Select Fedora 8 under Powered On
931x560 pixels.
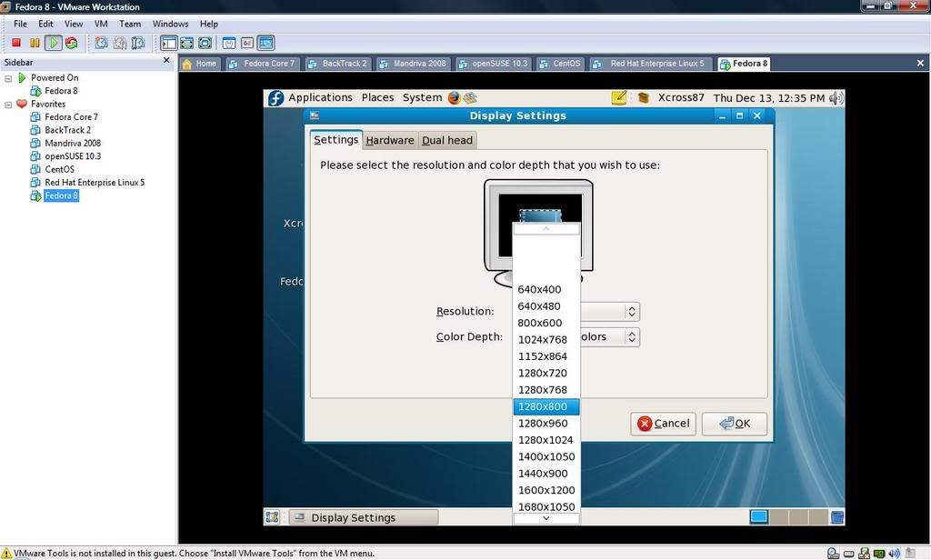coord(61,91)
